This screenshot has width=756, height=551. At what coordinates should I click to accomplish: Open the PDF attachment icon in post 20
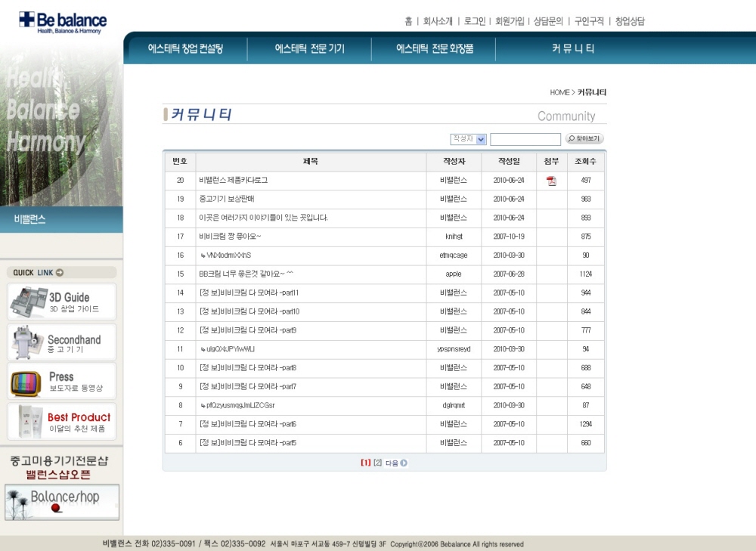pos(551,181)
